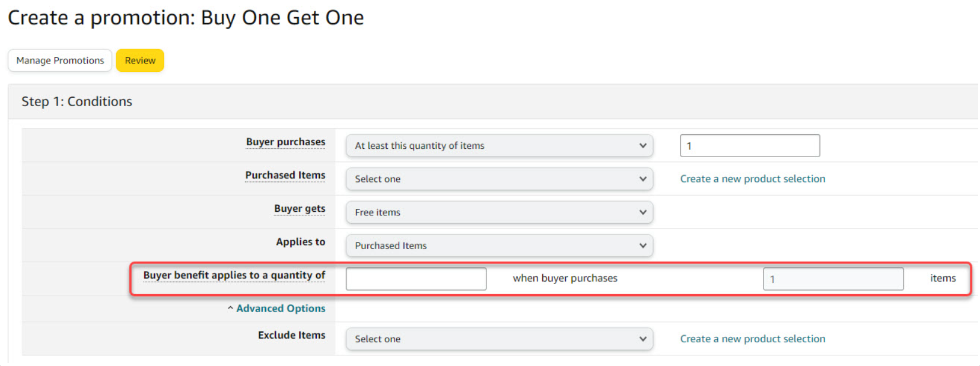Open Create a new product selection beside Purchased Items

[x=752, y=179]
